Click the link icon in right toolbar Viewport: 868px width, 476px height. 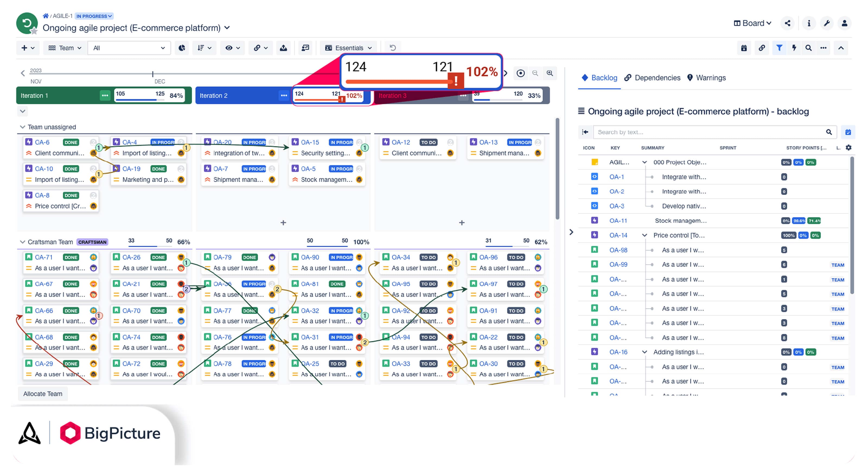coord(762,48)
